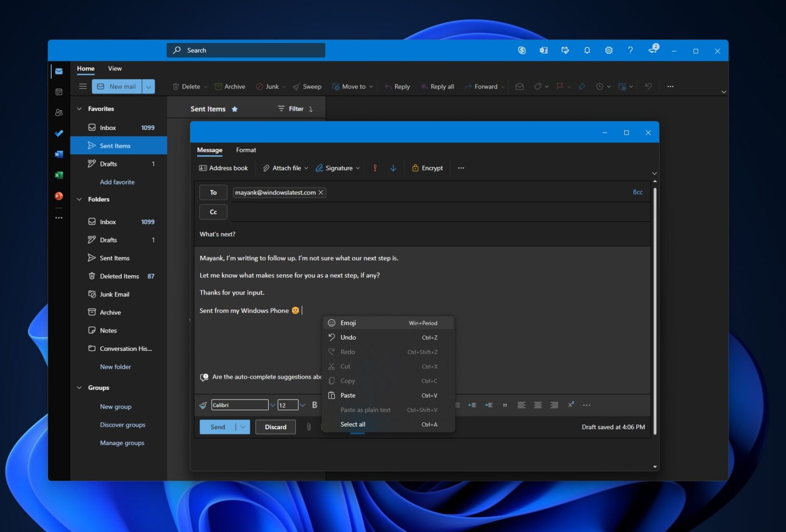
Task: Toggle center text alignment
Action: tap(538, 405)
